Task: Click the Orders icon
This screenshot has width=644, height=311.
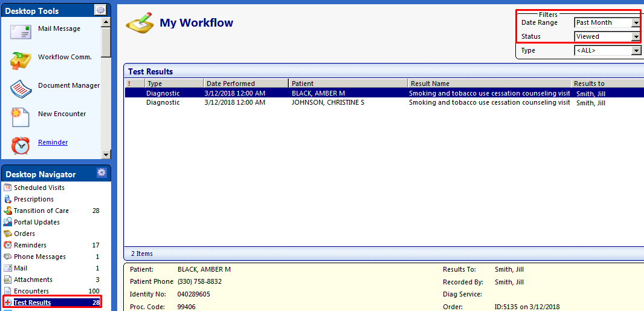Action: 7,234
